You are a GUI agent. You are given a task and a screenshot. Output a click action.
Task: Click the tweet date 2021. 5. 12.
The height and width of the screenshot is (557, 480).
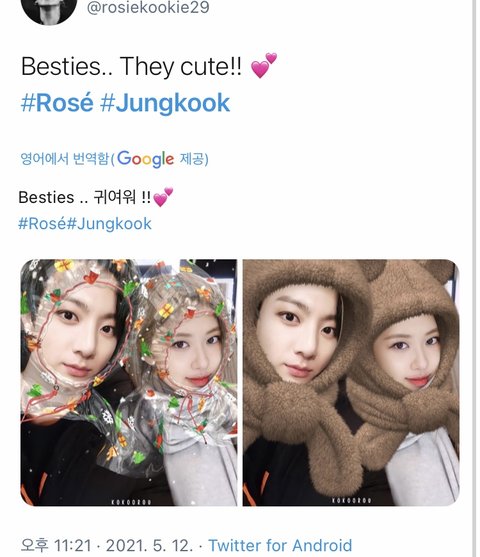click(x=150, y=546)
